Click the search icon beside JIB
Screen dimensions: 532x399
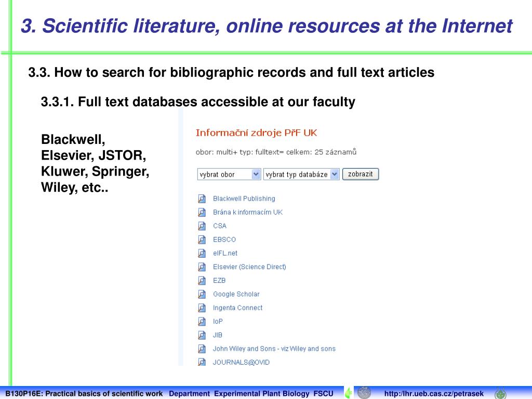click(x=202, y=335)
